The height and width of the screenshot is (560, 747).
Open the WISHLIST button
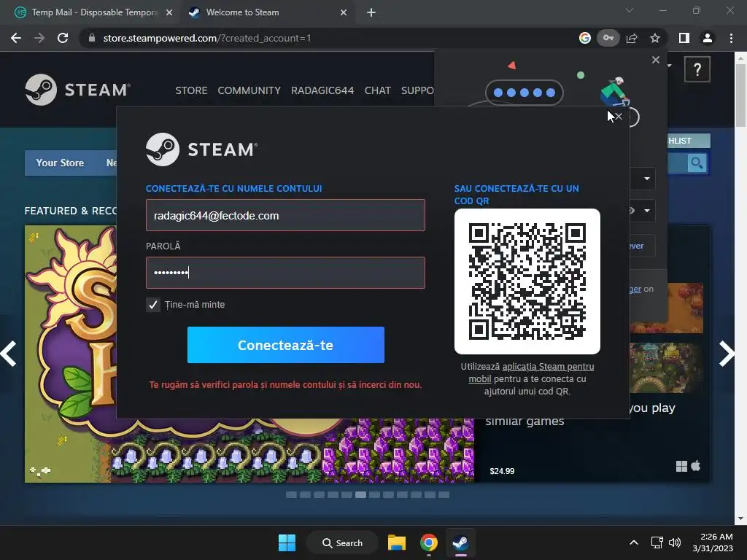click(x=688, y=141)
